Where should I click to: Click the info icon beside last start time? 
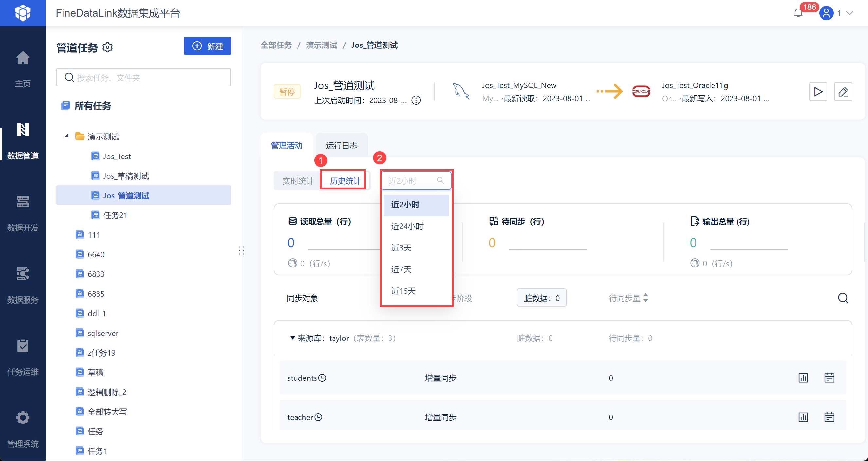click(x=416, y=101)
